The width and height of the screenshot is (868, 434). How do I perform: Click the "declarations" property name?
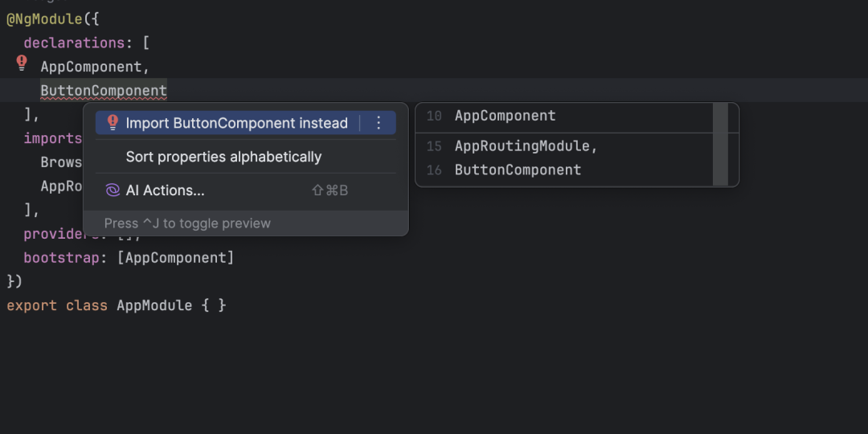74,43
